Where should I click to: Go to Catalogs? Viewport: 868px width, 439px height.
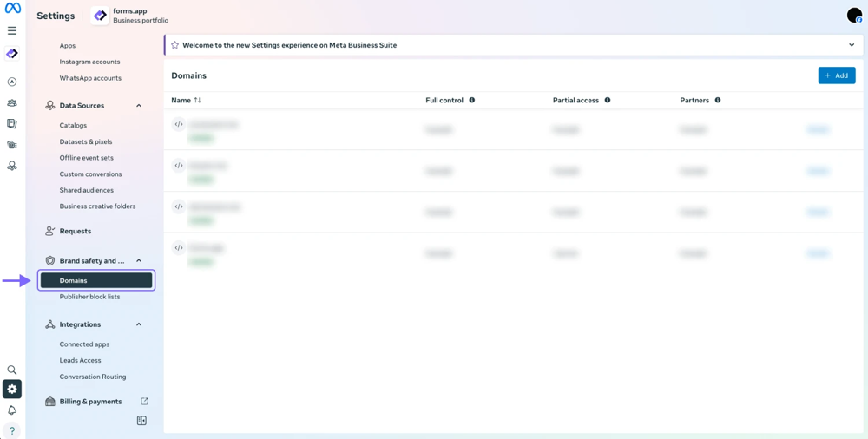coord(73,125)
